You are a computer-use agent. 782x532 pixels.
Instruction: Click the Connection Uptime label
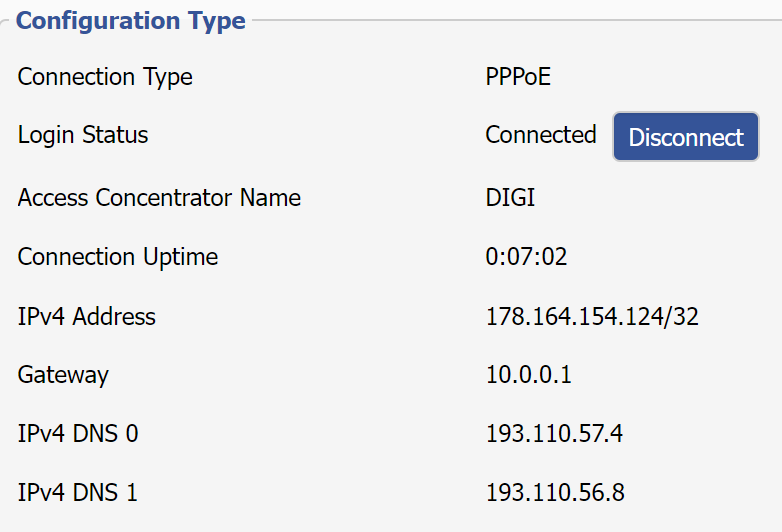click(118, 257)
